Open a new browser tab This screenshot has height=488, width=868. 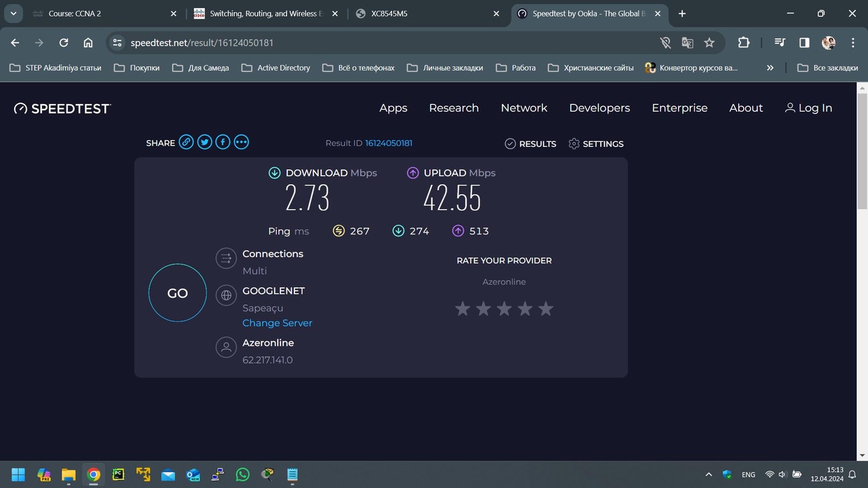point(682,13)
